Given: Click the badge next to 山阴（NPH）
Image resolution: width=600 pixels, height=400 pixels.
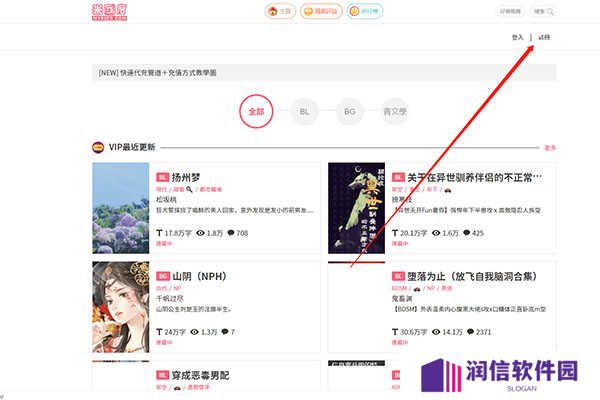Looking at the screenshot, I should point(162,276).
